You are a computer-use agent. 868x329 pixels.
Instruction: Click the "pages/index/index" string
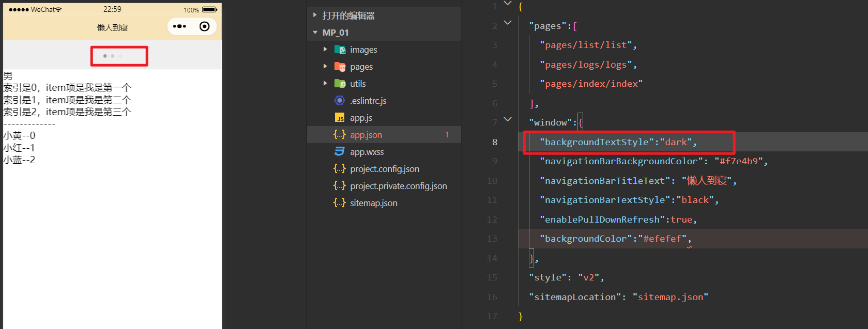pyautogui.click(x=591, y=84)
